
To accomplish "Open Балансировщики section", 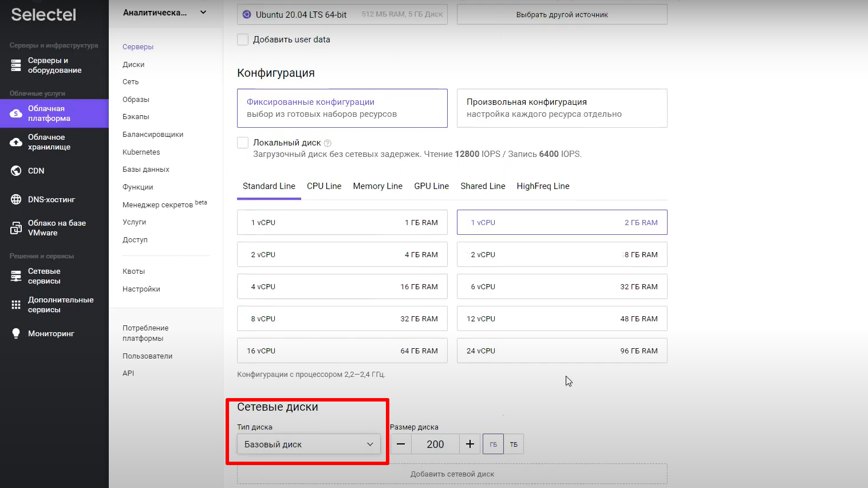I will (x=153, y=135).
